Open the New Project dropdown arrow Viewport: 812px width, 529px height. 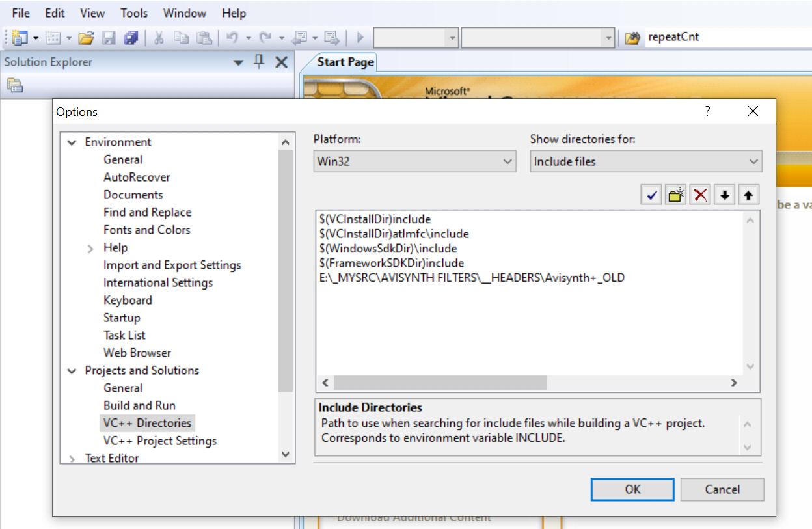tap(36, 38)
